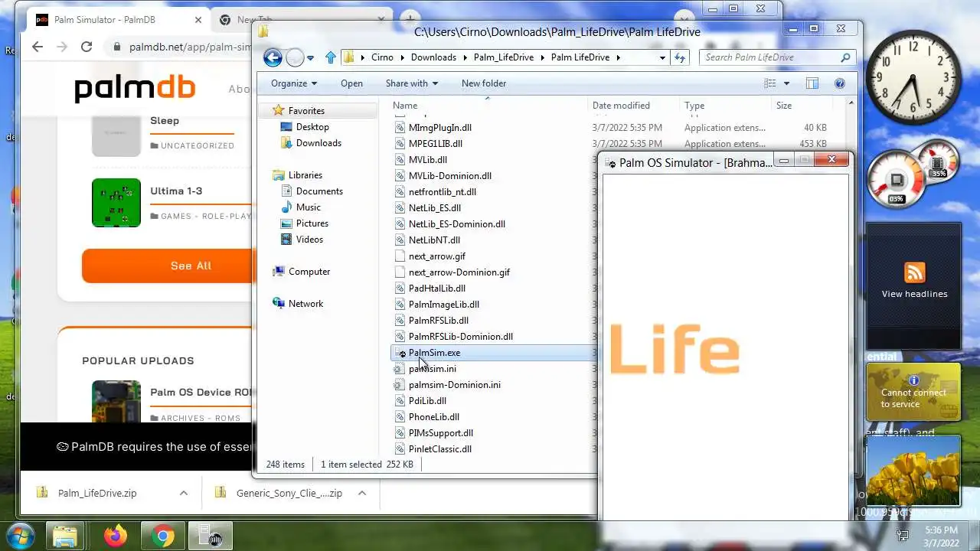Viewport: 980px width, 551px height.
Task: Sort files by Name column header
Action: [x=405, y=106]
